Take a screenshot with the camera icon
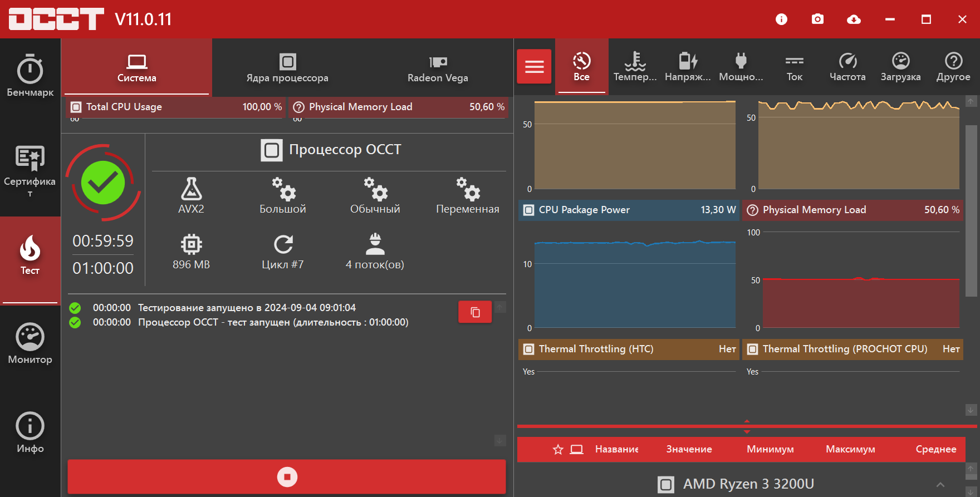 817,19
